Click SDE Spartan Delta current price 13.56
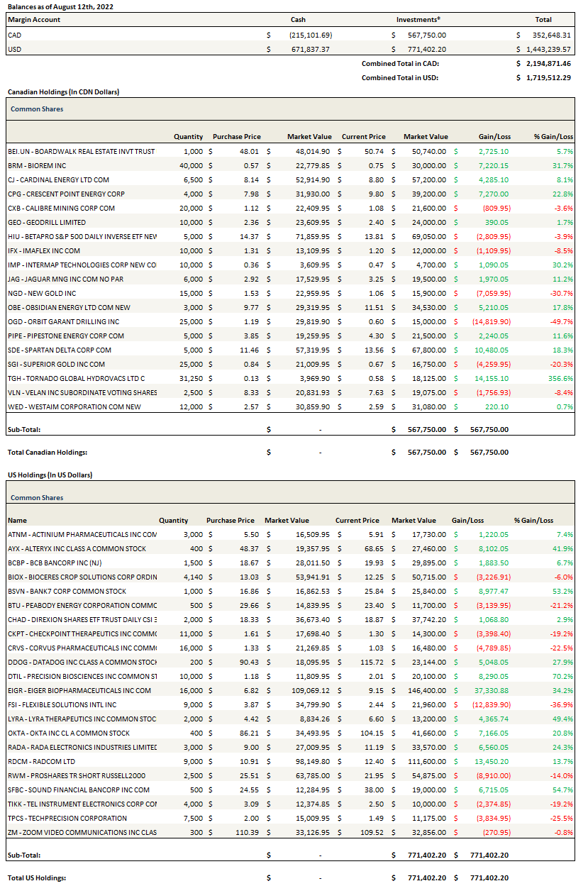Screen dimensions: 588x886 pos(373,350)
